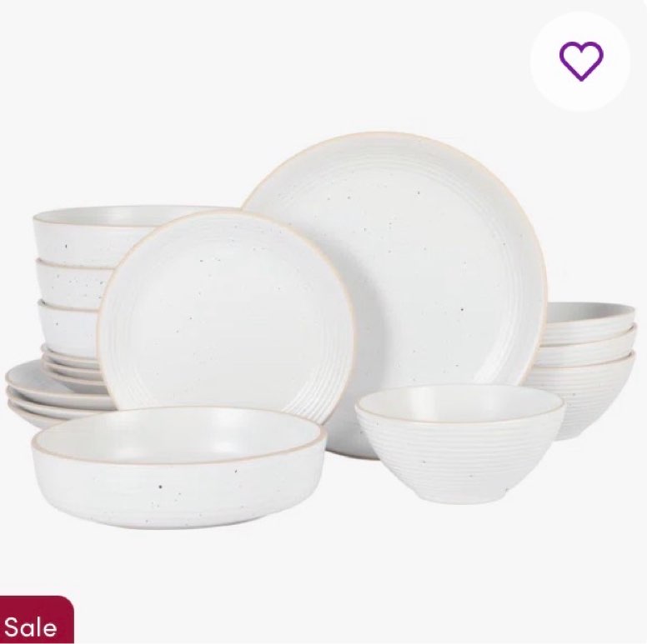Image resolution: width=667 pixels, height=644 pixels.
Task: Click the small plate stack behind salad plate
Action: click(73, 362)
